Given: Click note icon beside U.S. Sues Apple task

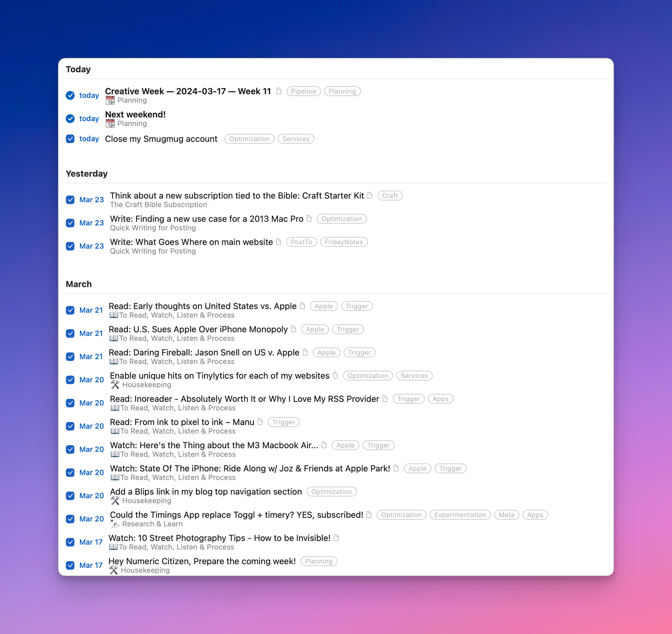Looking at the screenshot, I should tap(293, 329).
